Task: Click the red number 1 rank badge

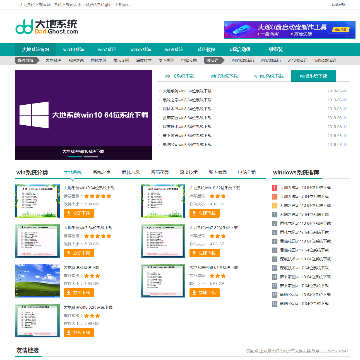Action: 275,188
